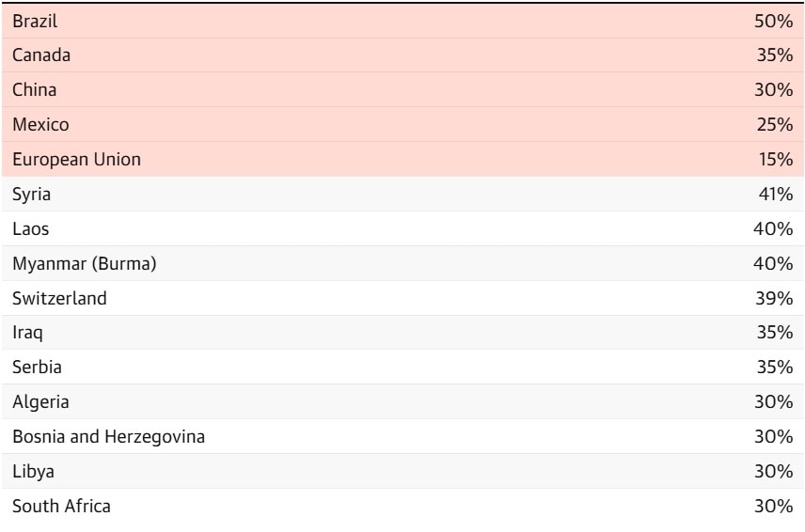Click Switzerland's 39% value
The height and width of the screenshot is (532, 805).
(774, 299)
